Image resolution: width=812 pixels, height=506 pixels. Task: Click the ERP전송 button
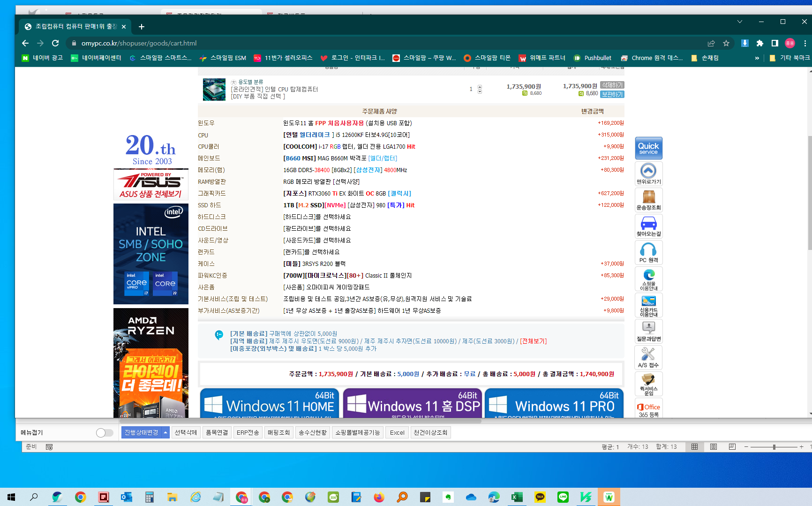[x=248, y=432]
